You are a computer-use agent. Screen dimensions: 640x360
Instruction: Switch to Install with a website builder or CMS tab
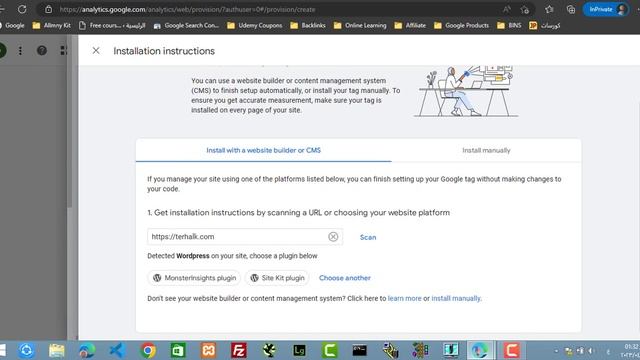(x=264, y=150)
